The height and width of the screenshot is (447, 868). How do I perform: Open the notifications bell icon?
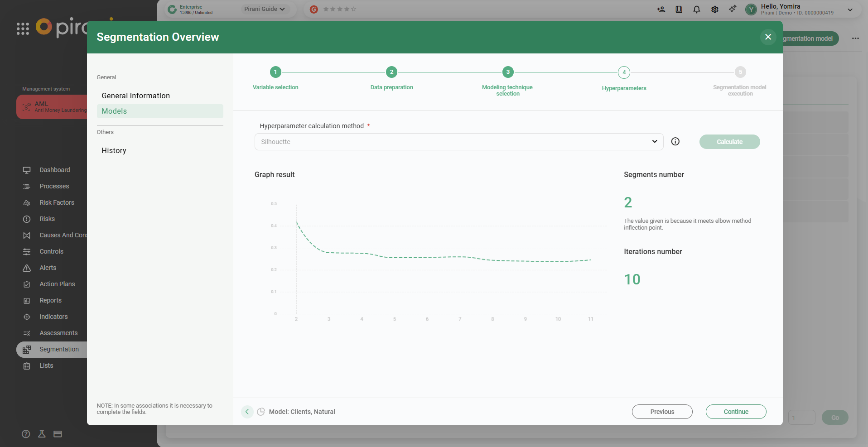[697, 10]
